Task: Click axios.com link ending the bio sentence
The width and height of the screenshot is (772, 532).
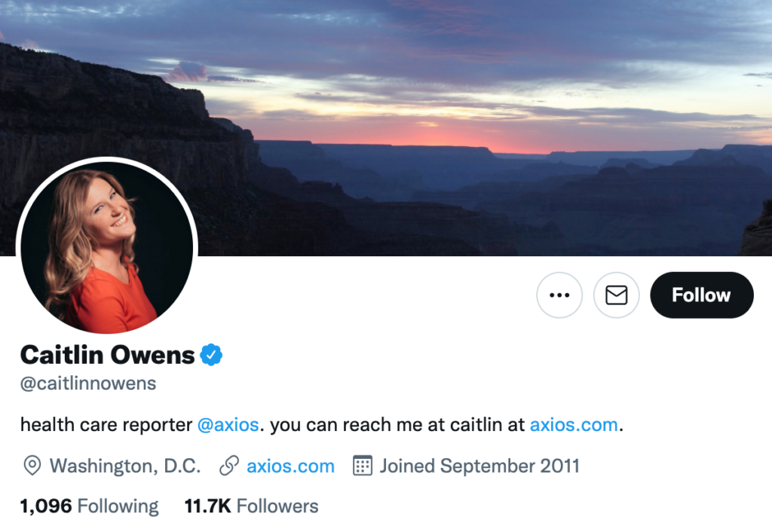Action: click(x=574, y=425)
